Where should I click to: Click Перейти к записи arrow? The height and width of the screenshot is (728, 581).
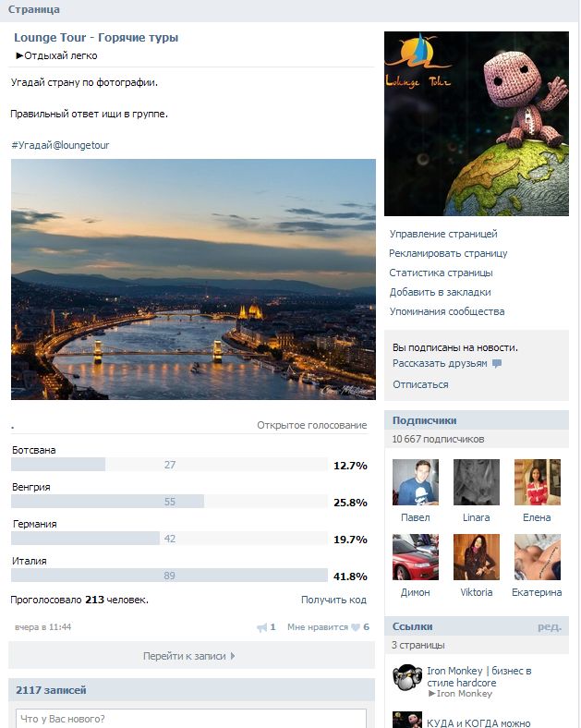click(x=233, y=656)
